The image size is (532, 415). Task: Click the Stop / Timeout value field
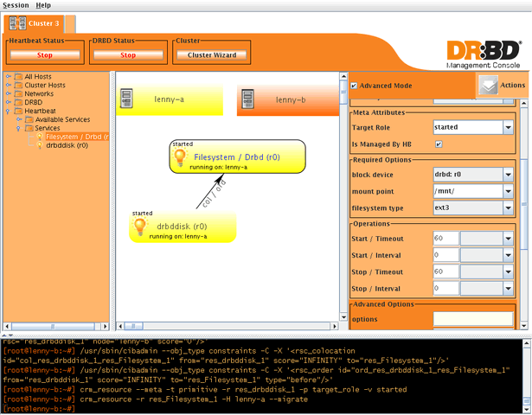(x=445, y=271)
